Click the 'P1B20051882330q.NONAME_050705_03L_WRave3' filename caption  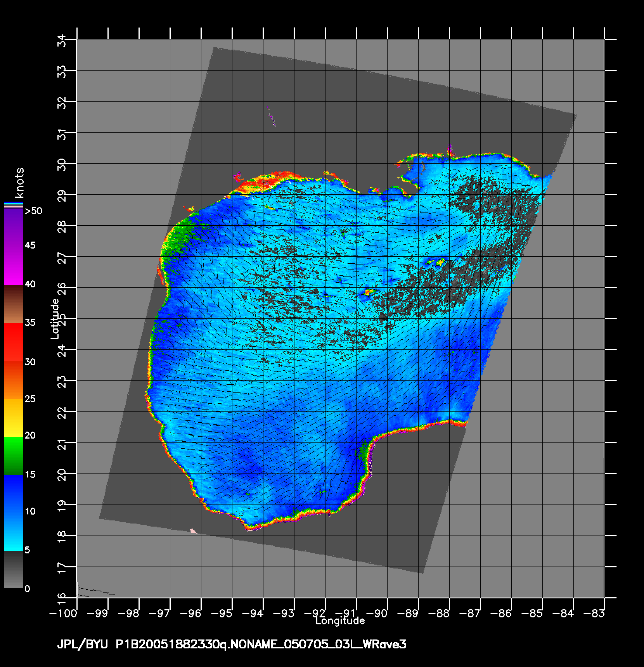pyautogui.click(x=261, y=645)
